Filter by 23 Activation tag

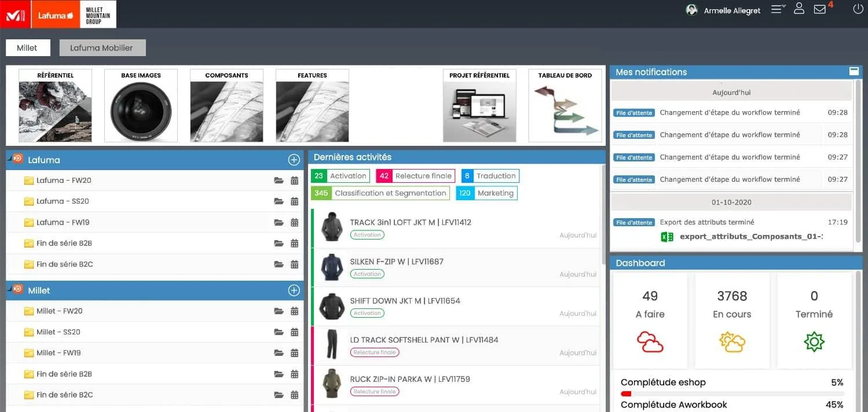pos(340,176)
